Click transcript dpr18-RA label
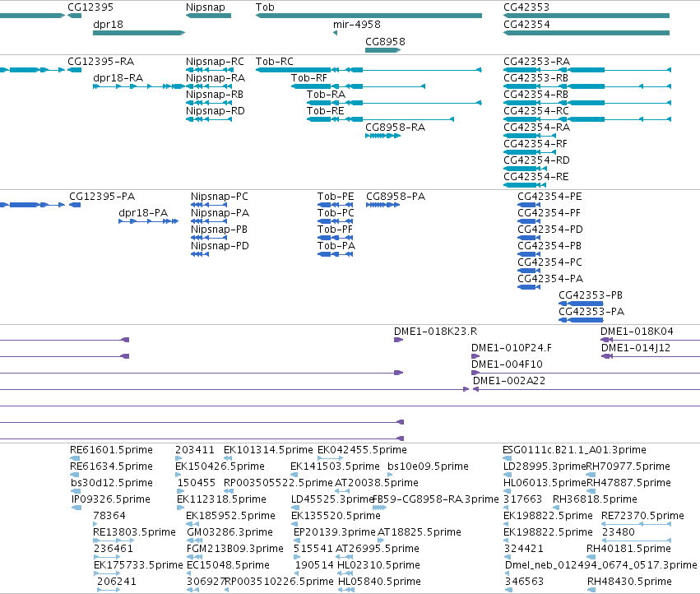Viewport: 700px width, 594px height. click(118, 78)
